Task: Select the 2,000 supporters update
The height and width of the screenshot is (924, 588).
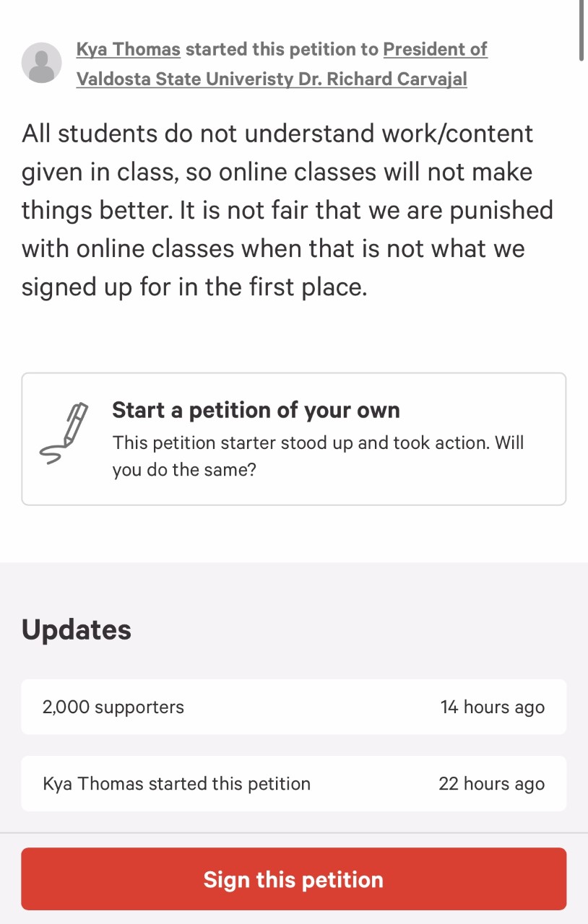Action: pos(294,707)
